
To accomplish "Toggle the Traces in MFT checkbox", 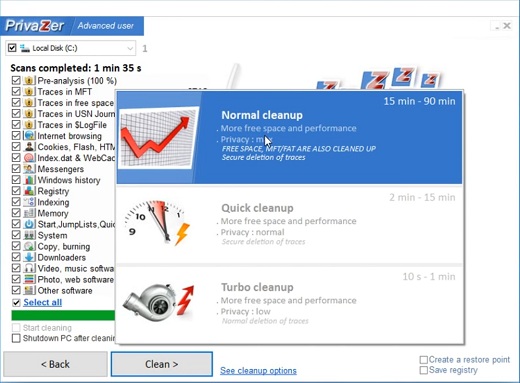I will tap(16, 91).
